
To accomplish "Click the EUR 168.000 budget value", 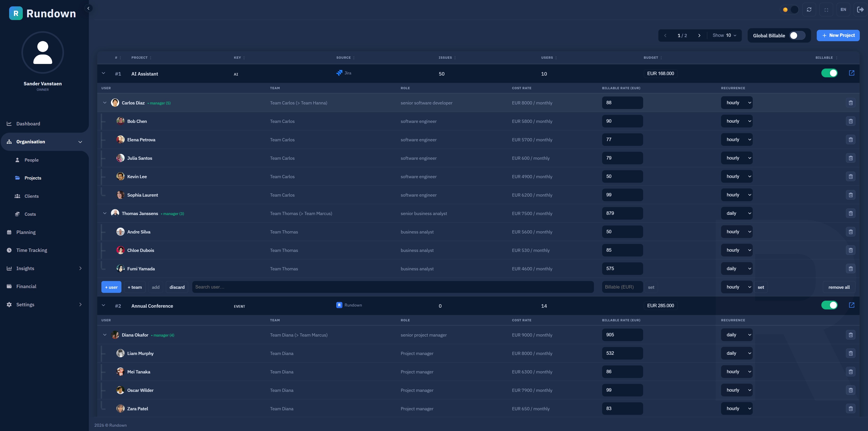I will coord(660,73).
